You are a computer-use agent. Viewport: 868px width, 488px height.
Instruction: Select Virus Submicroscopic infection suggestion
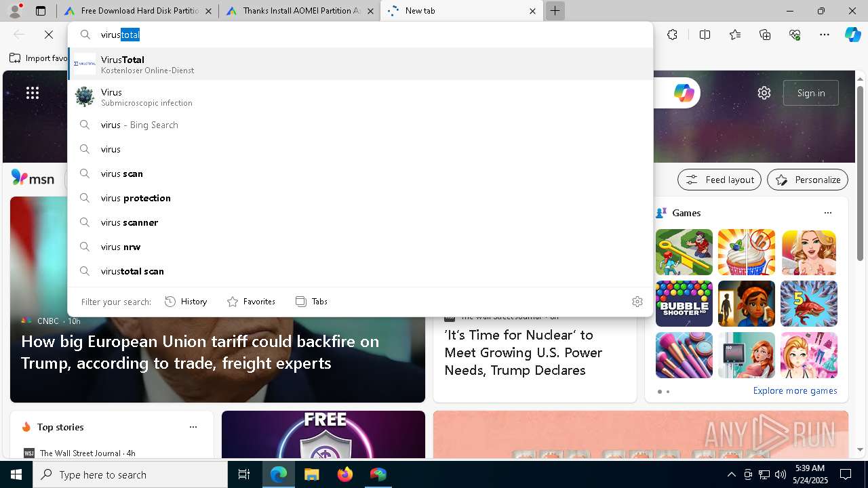(x=361, y=96)
